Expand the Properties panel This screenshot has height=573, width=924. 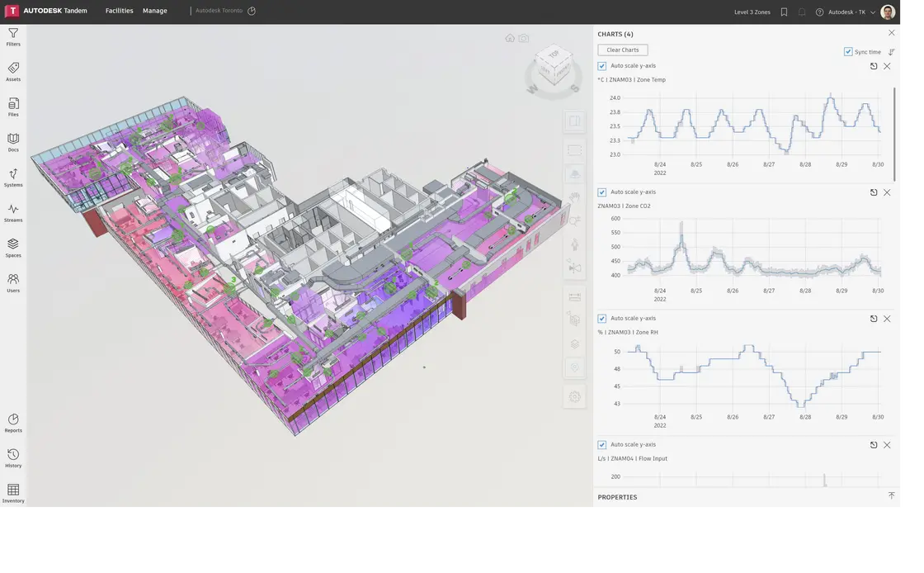[891, 496]
